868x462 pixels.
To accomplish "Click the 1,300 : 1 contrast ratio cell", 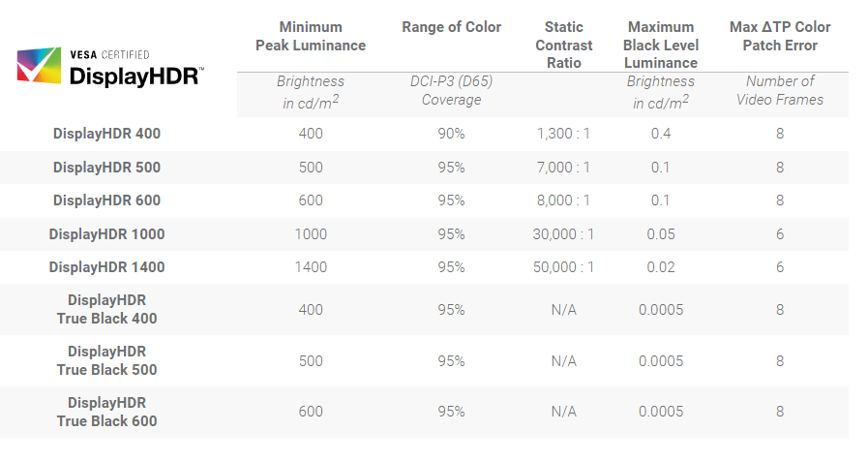I will click(x=563, y=134).
